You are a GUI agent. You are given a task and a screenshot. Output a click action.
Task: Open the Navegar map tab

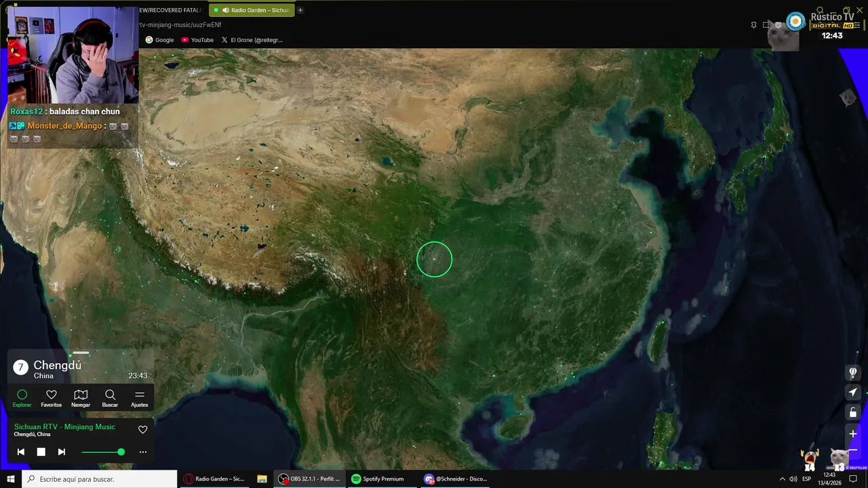tap(81, 399)
